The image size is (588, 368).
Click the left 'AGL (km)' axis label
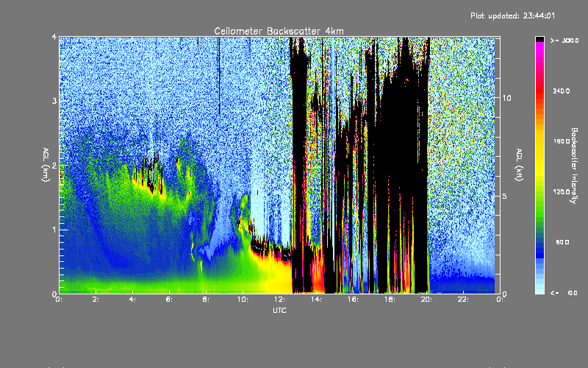point(46,165)
